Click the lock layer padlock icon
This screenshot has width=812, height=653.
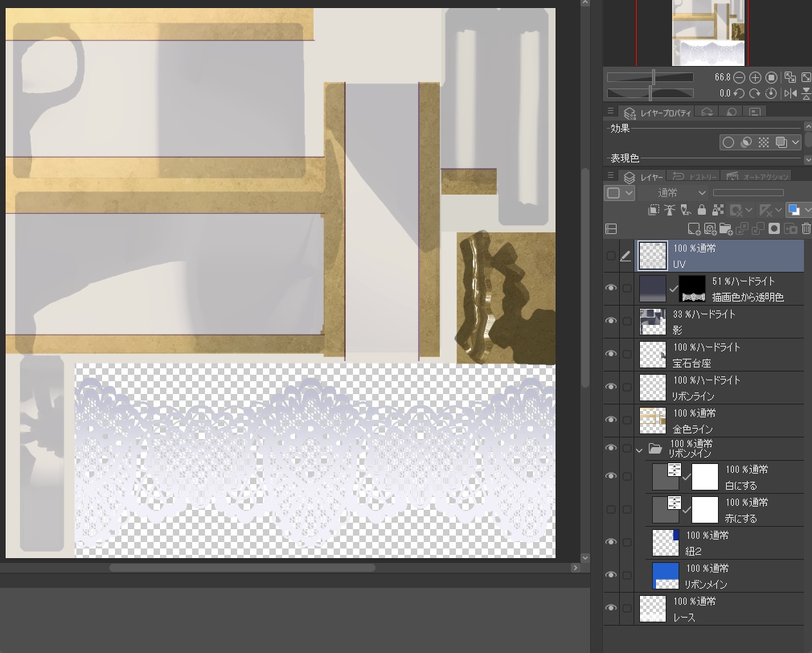point(702,210)
